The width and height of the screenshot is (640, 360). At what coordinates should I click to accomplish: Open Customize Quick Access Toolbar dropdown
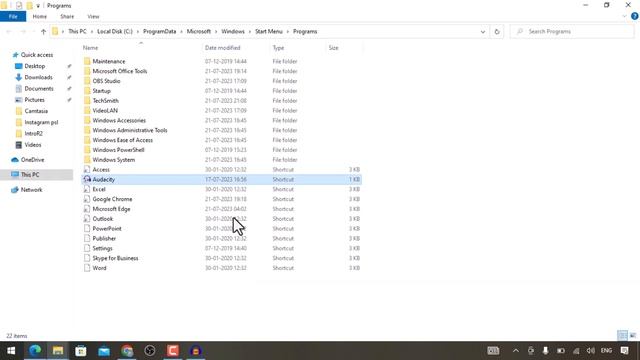(38, 6)
